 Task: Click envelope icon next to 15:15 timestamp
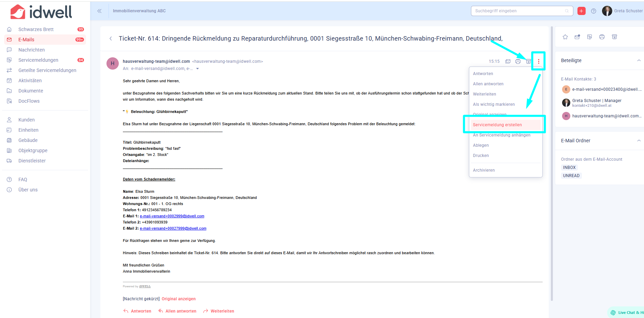coord(508,61)
